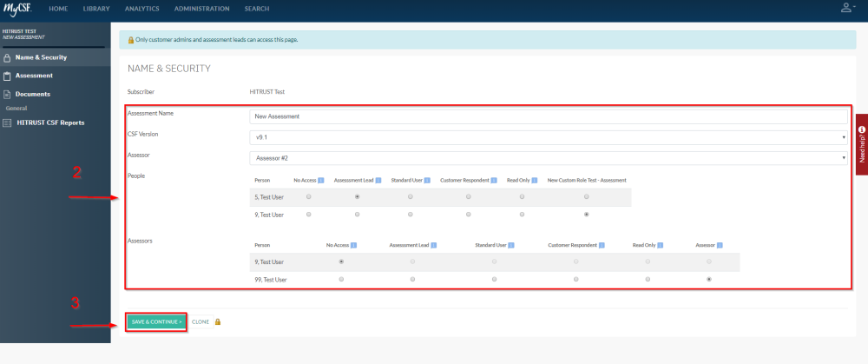Select Assessment Lead radio for 5, Test User
The width and height of the screenshot is (868, 364).
357,196
